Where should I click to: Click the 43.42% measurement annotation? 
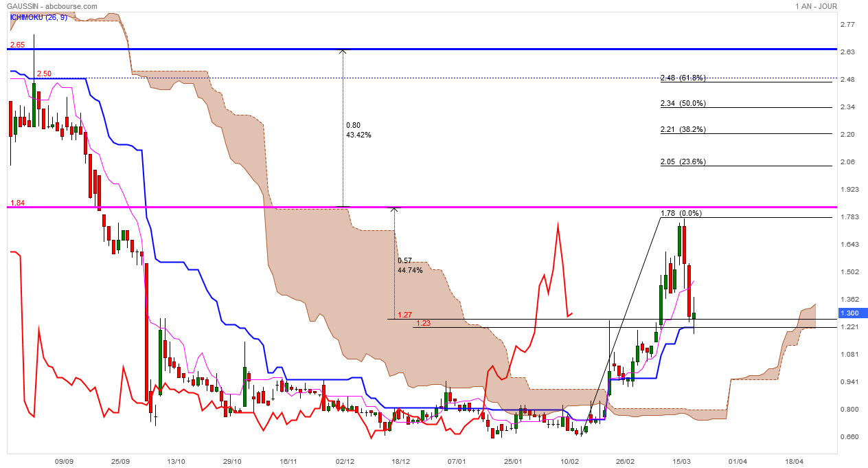point(358,135)
